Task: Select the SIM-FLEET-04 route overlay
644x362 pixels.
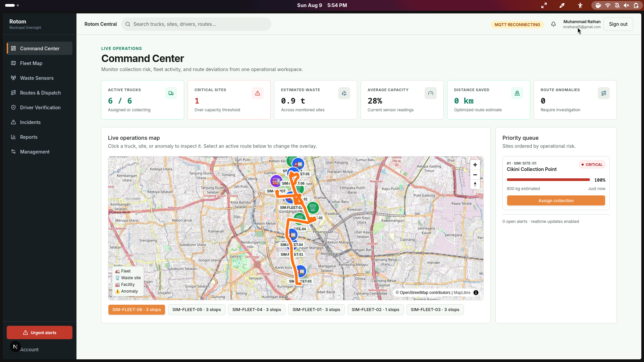Action: [x=257, y=310]
